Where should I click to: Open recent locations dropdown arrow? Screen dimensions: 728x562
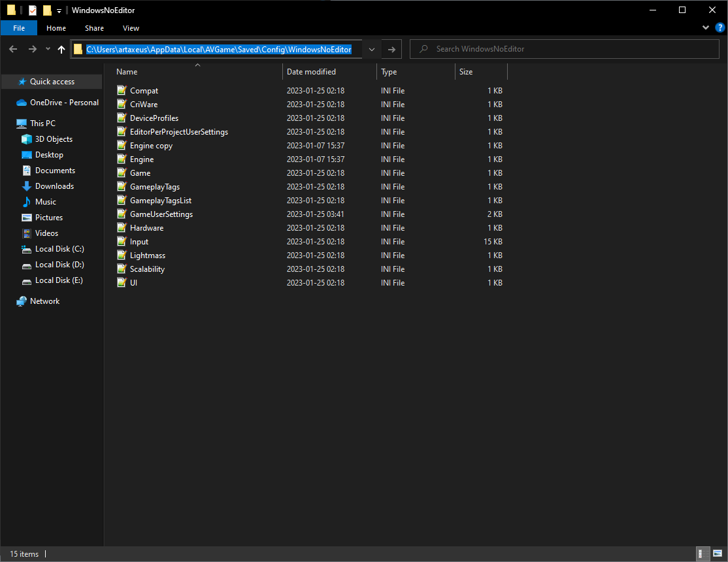tap(48, 49)
